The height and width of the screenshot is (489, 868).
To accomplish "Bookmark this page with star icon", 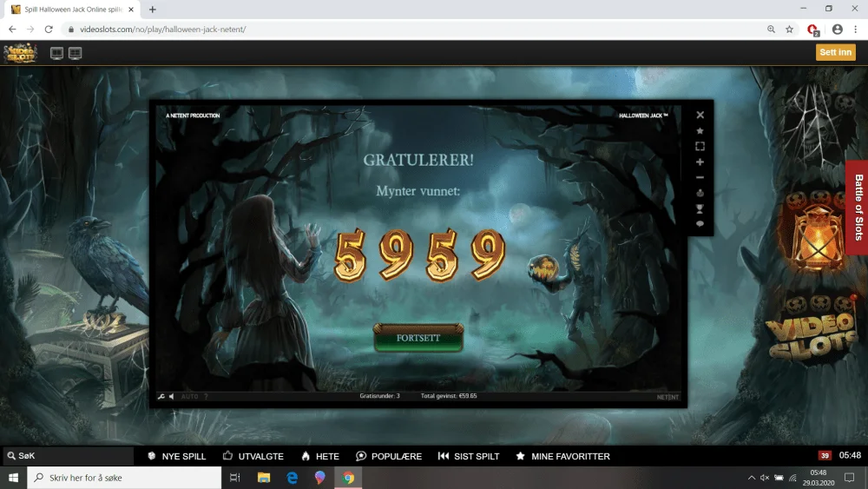I will [789, 30].
